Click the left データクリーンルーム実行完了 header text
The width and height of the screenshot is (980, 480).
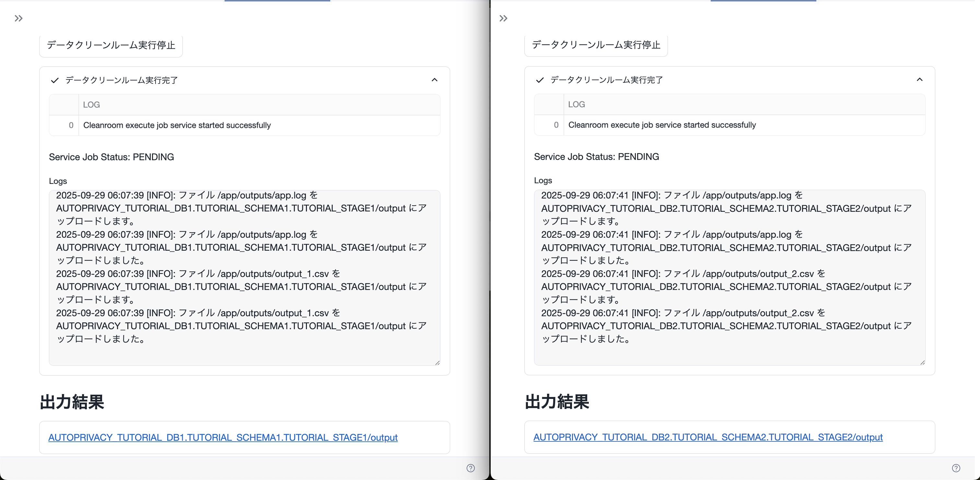(121, 80)
